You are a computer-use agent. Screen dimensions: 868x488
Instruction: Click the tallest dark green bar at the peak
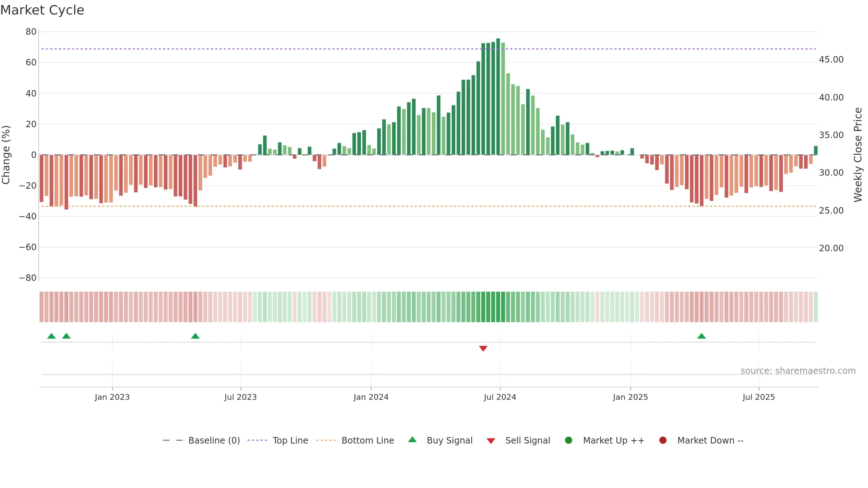(498, 97)
